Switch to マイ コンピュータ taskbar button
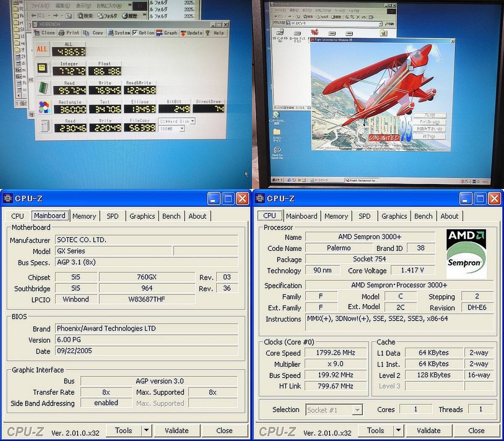The width and height of the screenshot is (504, 441). 326,180
